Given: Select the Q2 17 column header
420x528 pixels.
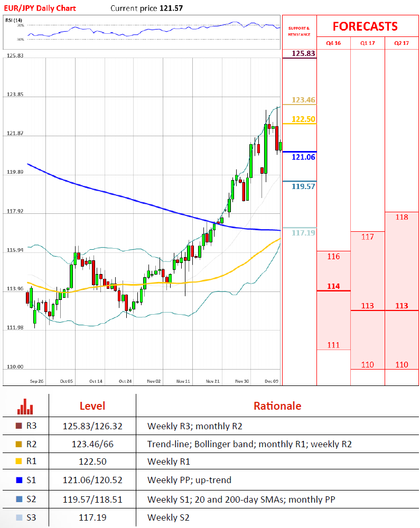Looking at the screenshot, I should (x=402, y=43).
